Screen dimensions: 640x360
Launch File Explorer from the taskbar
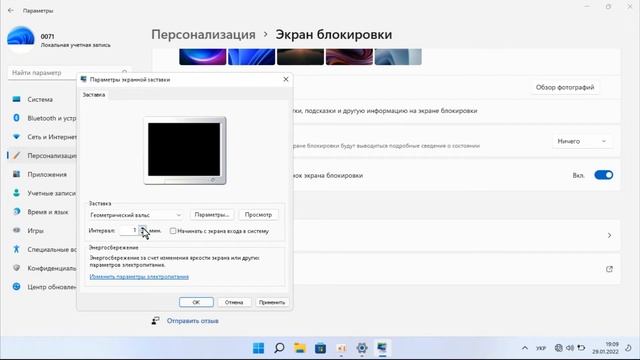[300, 348]
